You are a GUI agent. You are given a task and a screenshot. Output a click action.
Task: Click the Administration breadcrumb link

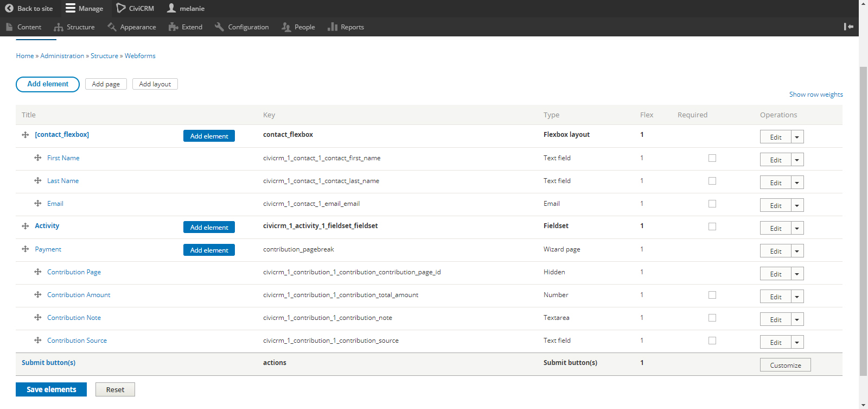(x=62, y=56)
